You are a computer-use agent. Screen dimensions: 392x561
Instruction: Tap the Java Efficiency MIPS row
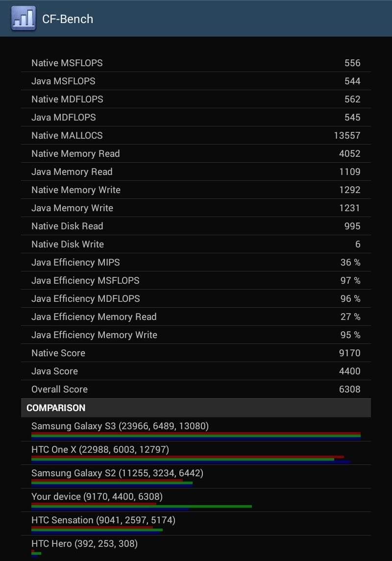[x=196, y=262]
